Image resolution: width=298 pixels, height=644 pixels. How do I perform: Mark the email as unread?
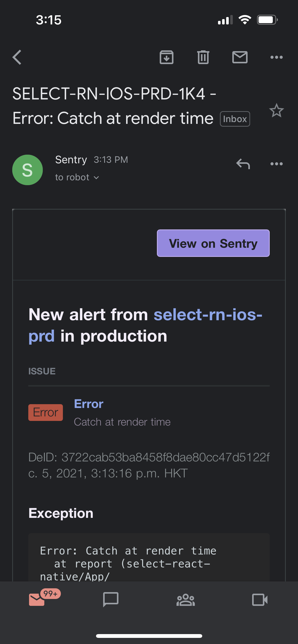pos(240,57)
